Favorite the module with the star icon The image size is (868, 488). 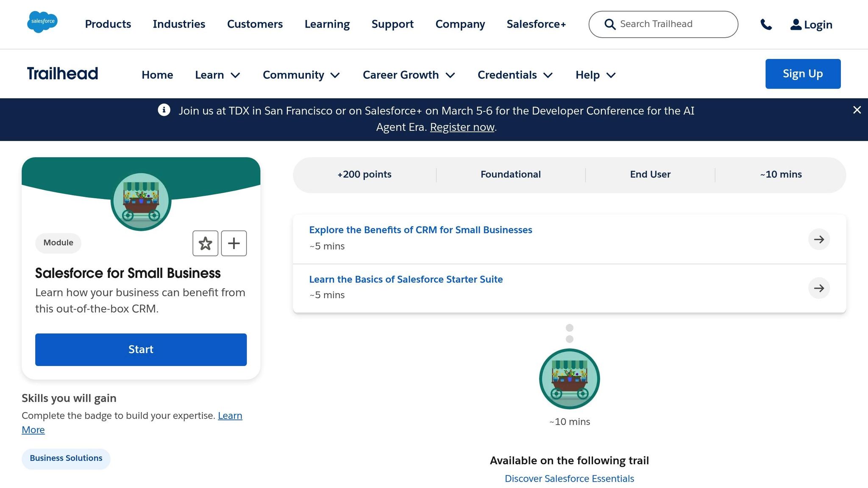(x=206, y=243)
